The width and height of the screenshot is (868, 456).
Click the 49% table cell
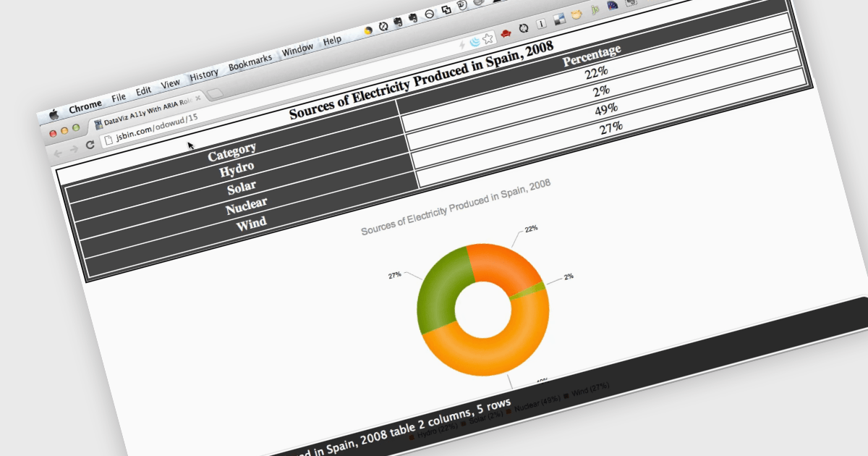click(605, 109)
